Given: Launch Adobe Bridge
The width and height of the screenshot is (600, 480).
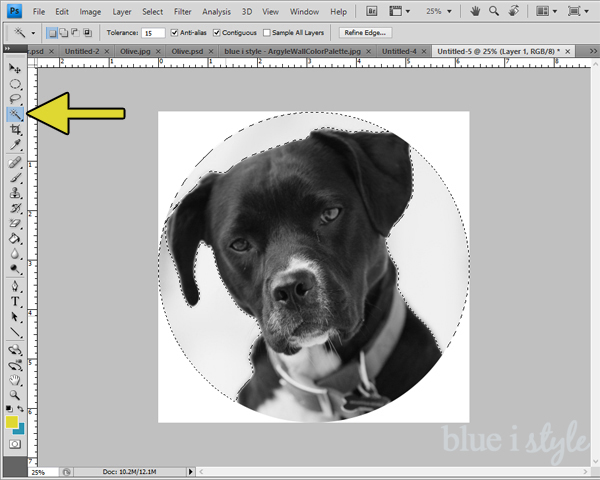Looking at the screenshot, I should point(371,11).
